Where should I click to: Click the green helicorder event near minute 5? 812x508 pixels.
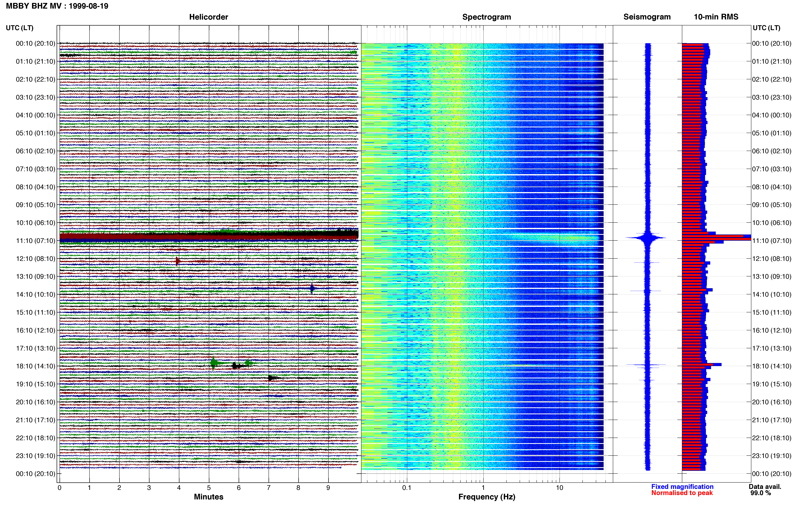214,363
